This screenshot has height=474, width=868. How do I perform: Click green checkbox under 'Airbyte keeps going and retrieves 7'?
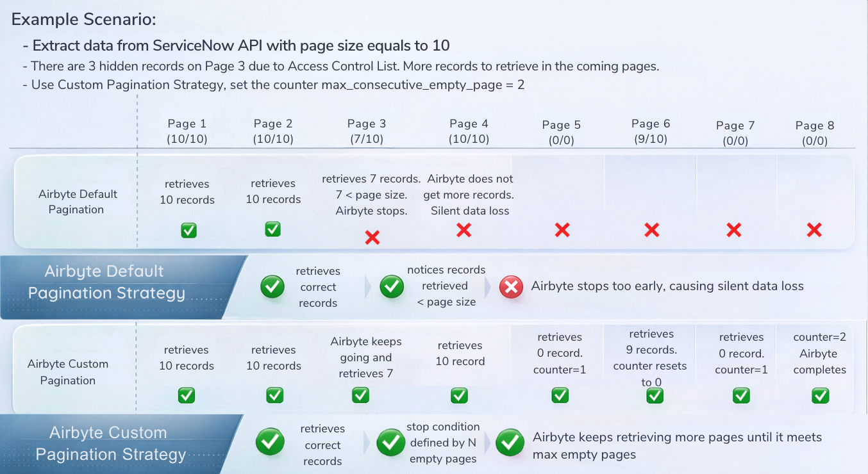[360, 395]
